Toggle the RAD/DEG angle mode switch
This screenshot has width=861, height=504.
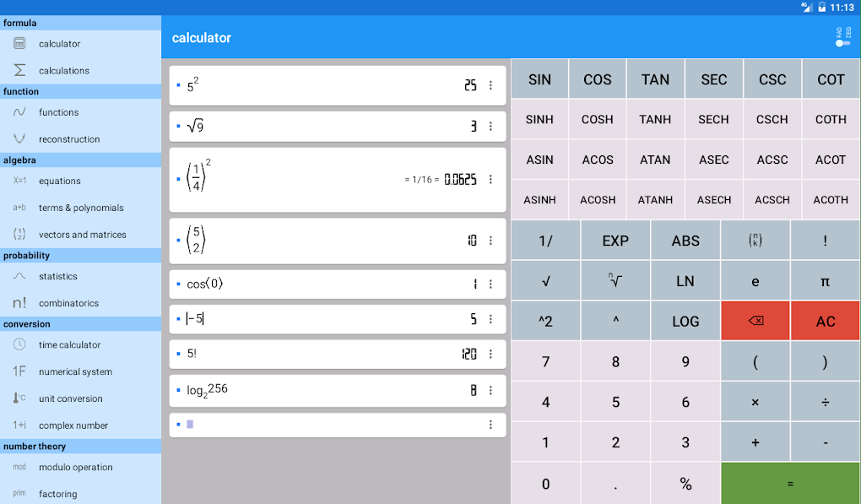(x=842, y=38)
